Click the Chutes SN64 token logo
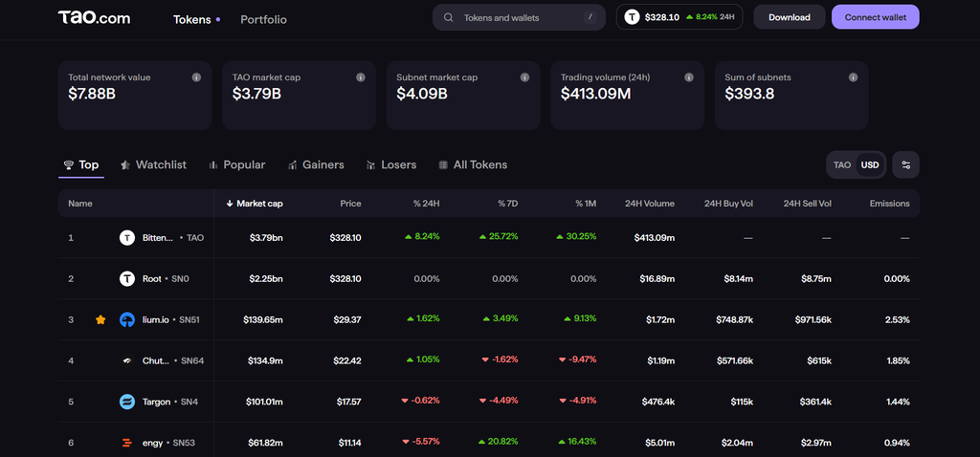Viewport: 980px width, 457px height. pos(127,360)
